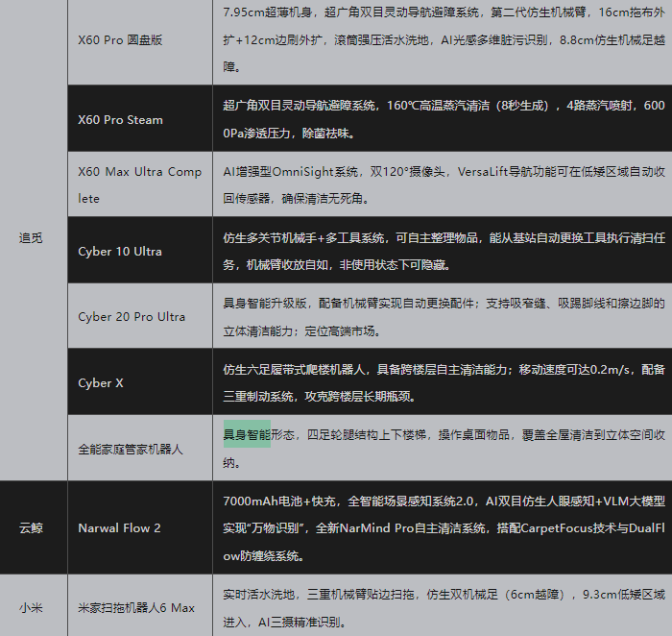Click the 仿生六足履带式爬楼机器人 description
The image size is (672, 636).
442,382
